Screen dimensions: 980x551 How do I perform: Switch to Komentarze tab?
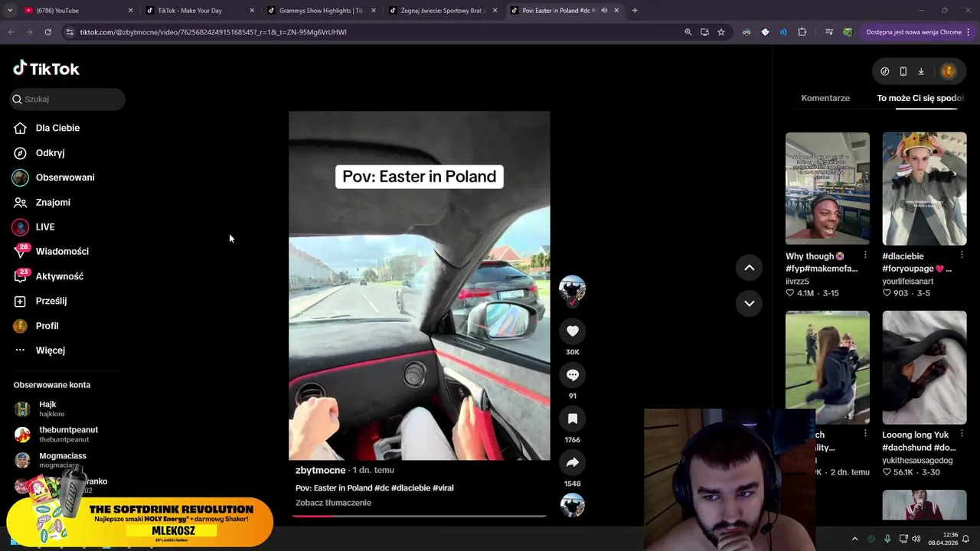click(825, 98)
